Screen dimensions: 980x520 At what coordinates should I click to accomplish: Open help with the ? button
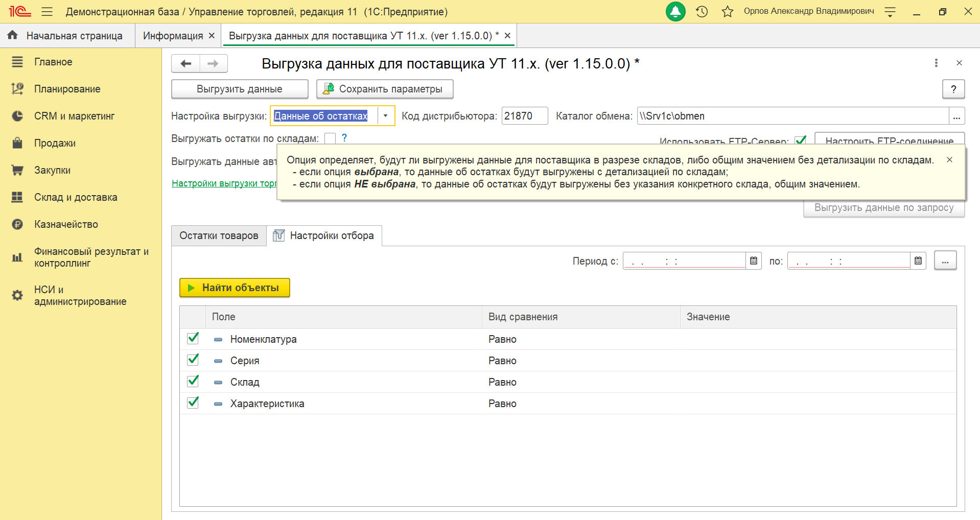click(953, 89)
